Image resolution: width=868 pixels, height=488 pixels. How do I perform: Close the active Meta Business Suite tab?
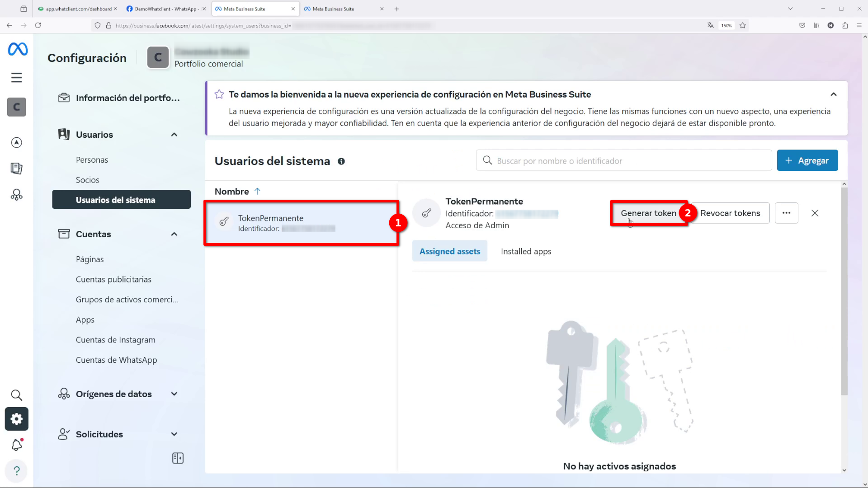pyautogui.click(x=293, y=9)
